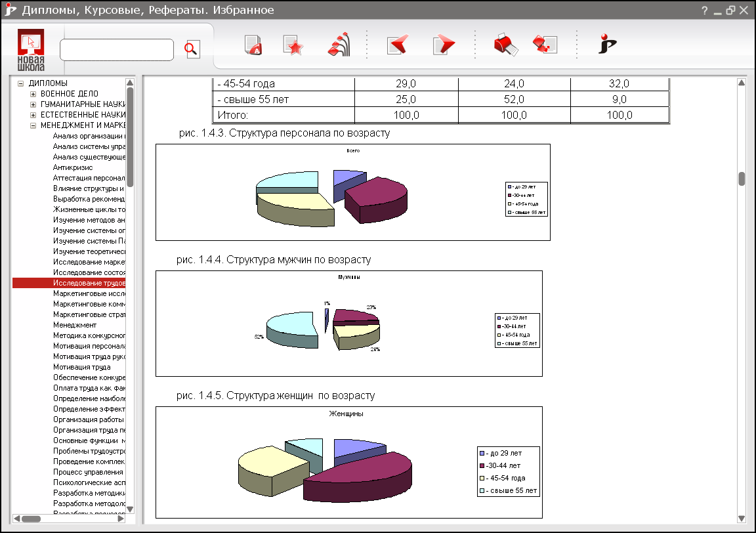Click the search magnifier icon
The image size is (756, 533).
[x=191, y=49]
